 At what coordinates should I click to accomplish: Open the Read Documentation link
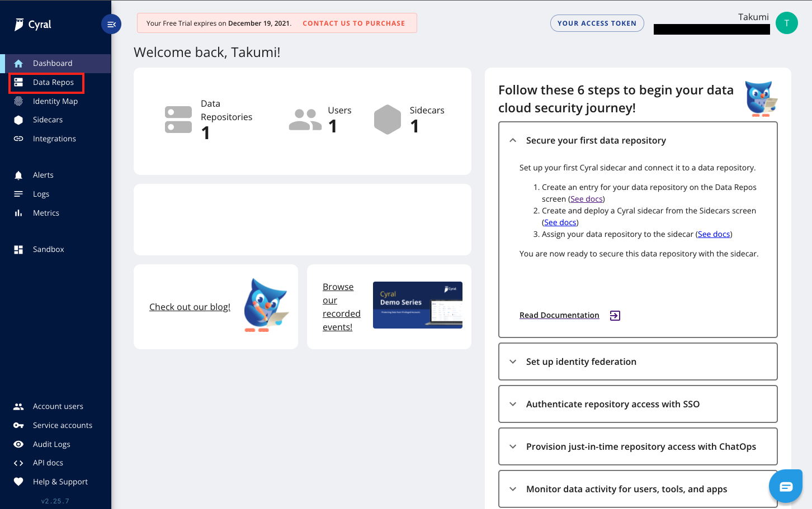[x=559, y=315]
